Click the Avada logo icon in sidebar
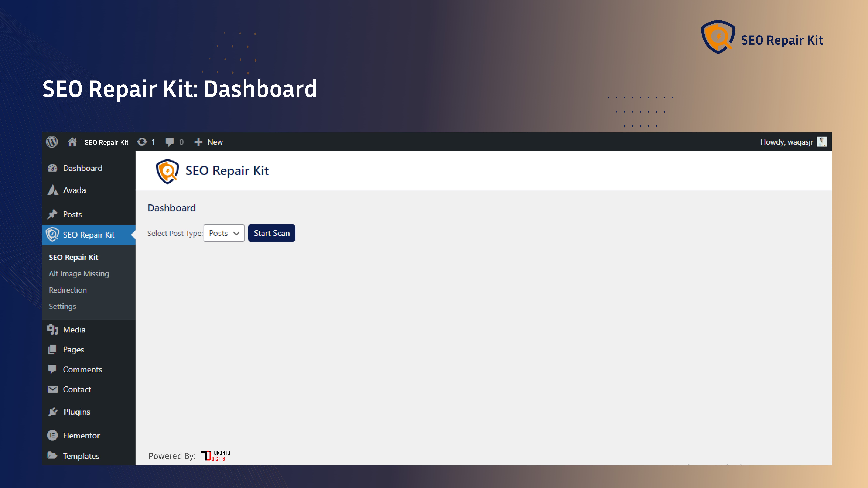Viewport: 868px width, 488px height. pyautogui.click(x=53, y=190)
